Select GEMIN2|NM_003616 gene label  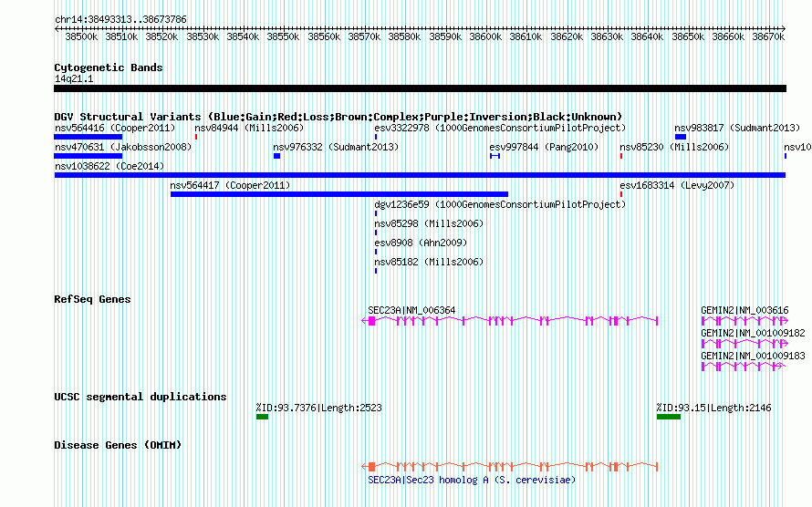744,310
